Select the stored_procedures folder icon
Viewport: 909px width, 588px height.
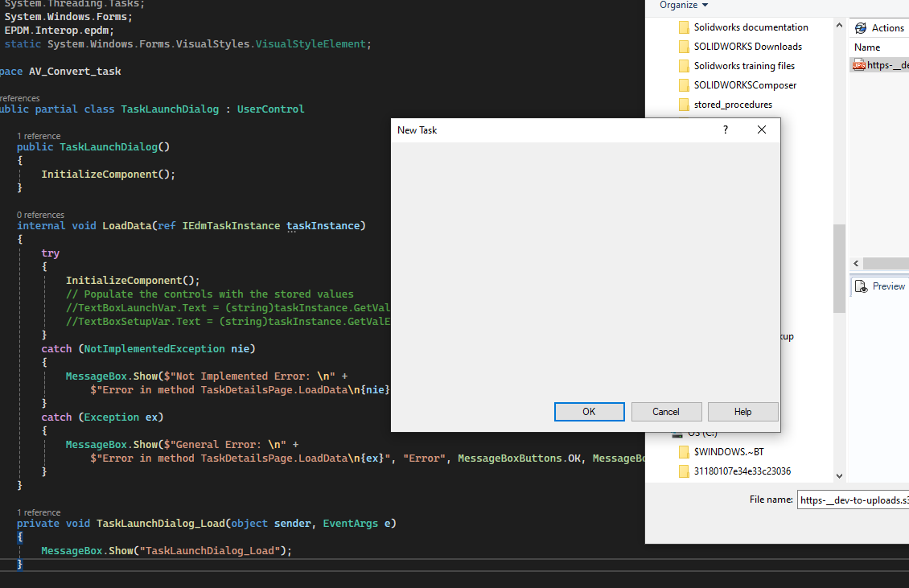point(684,105)
